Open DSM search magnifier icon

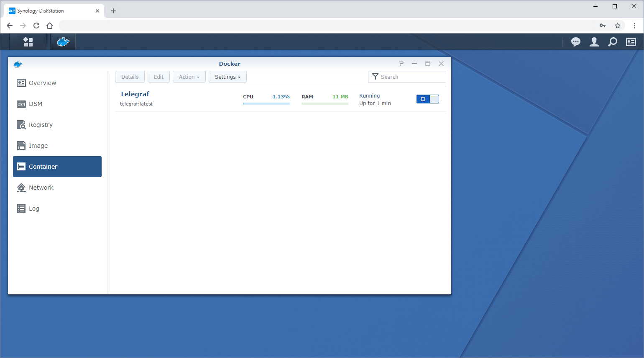tap(613, 42)
